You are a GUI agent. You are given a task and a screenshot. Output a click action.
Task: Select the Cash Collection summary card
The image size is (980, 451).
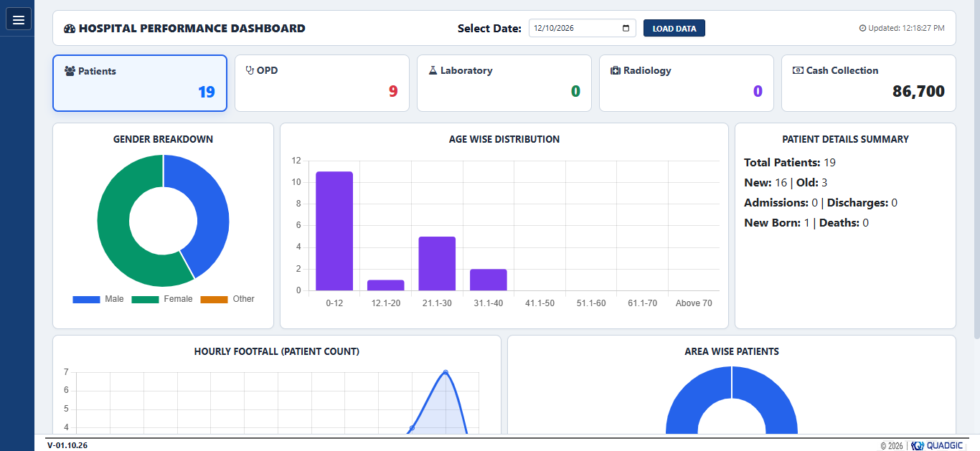[x=869, y=83]
